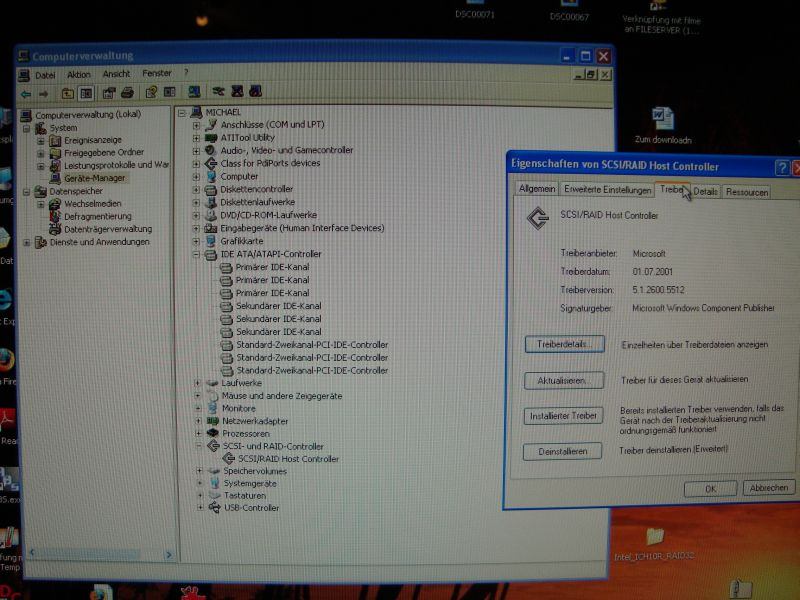
Task: Click the help question mark in properties dialog
Action: (x=782, y=168)
